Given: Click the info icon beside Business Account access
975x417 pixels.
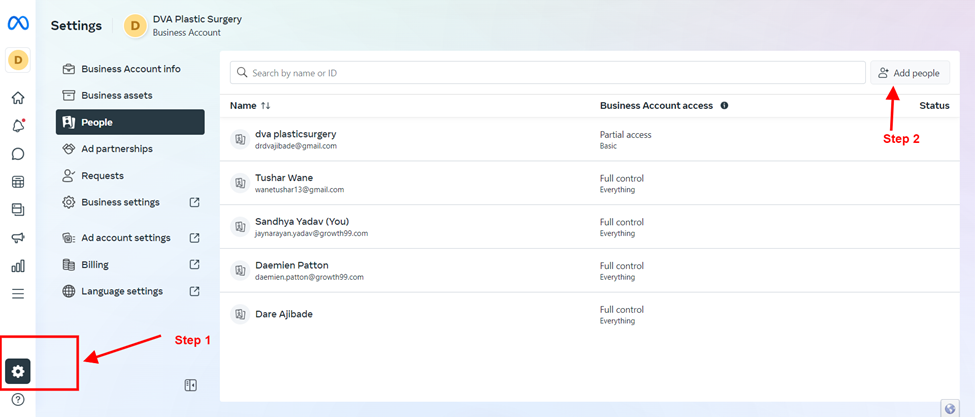Looking at the screenshot, I should [x=724, y=106].
